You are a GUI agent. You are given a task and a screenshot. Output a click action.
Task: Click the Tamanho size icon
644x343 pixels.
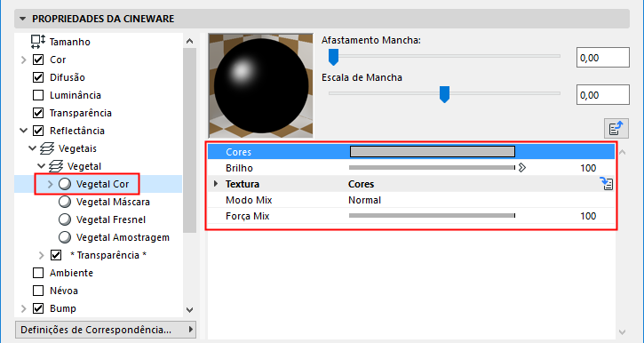click(x=38, y=42)
